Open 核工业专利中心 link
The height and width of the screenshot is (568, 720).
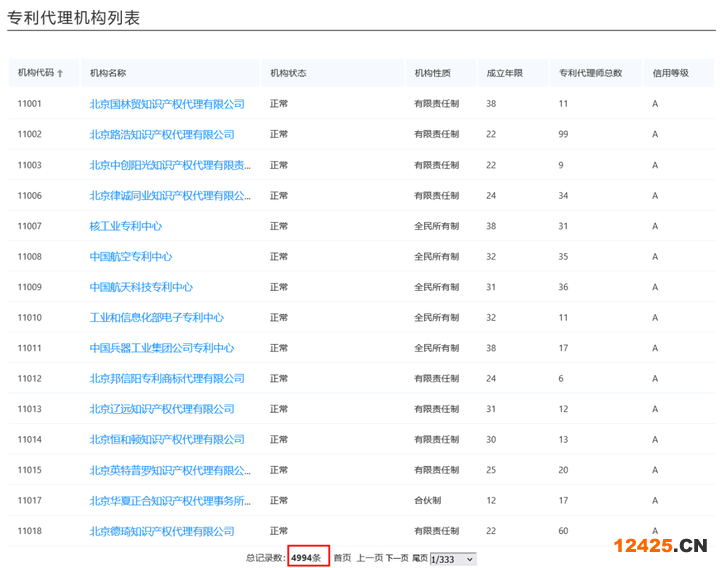point(126,226)
